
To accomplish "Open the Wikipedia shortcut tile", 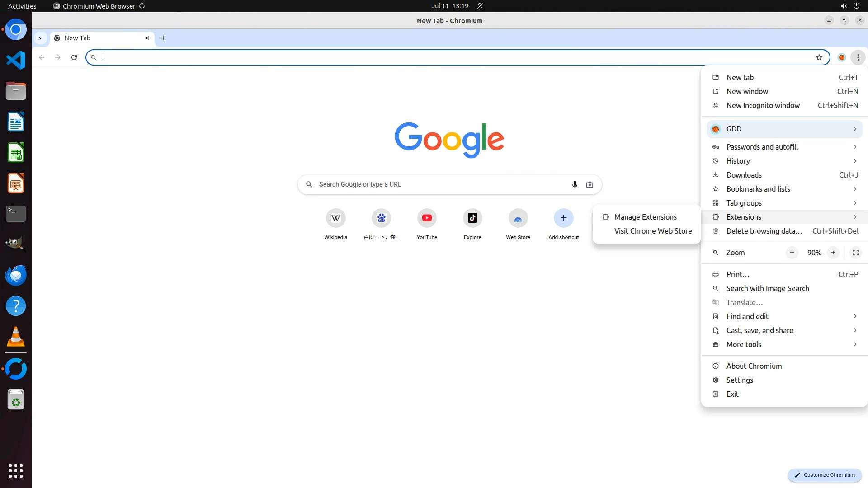I will click(335, 218).
